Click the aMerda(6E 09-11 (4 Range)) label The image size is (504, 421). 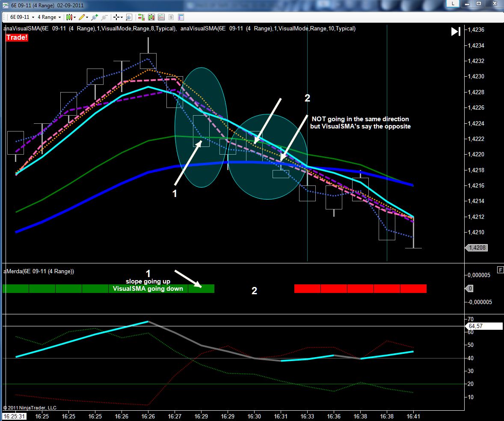tap(39, 272)
